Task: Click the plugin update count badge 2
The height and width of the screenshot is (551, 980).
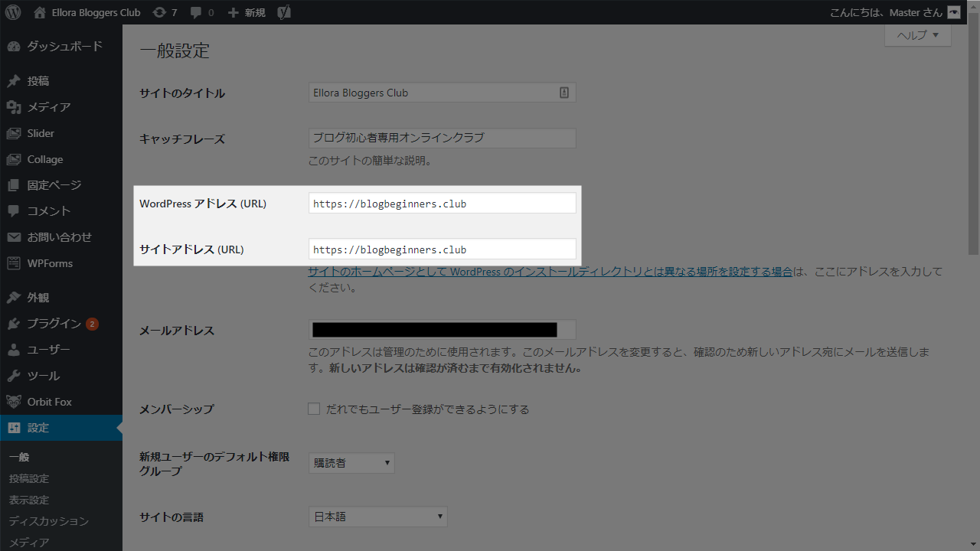Action: coord(92,324)
